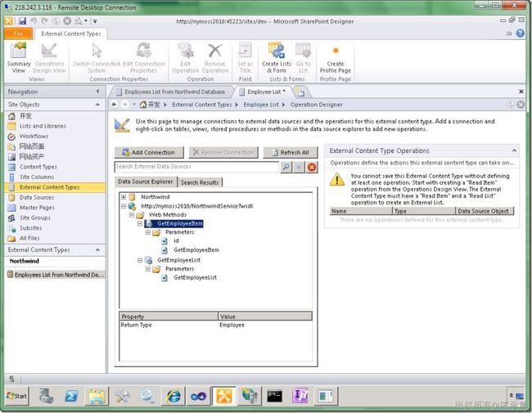
Task: Collapse the Web Methods folder
Action: pos(132,215)
